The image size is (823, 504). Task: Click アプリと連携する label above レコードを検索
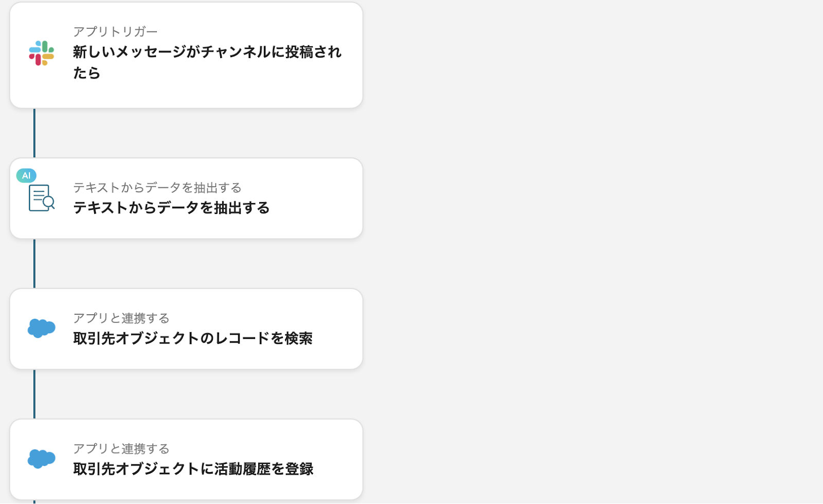121,318
